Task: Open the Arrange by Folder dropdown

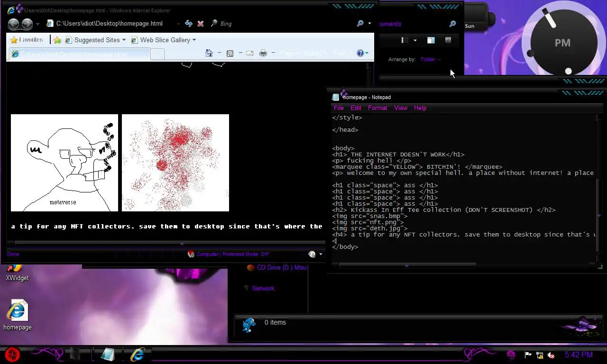Action: coord(431,59)
